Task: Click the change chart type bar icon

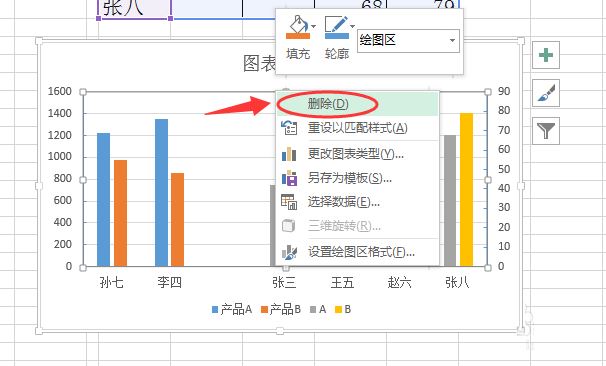Action: click(289, 154)
